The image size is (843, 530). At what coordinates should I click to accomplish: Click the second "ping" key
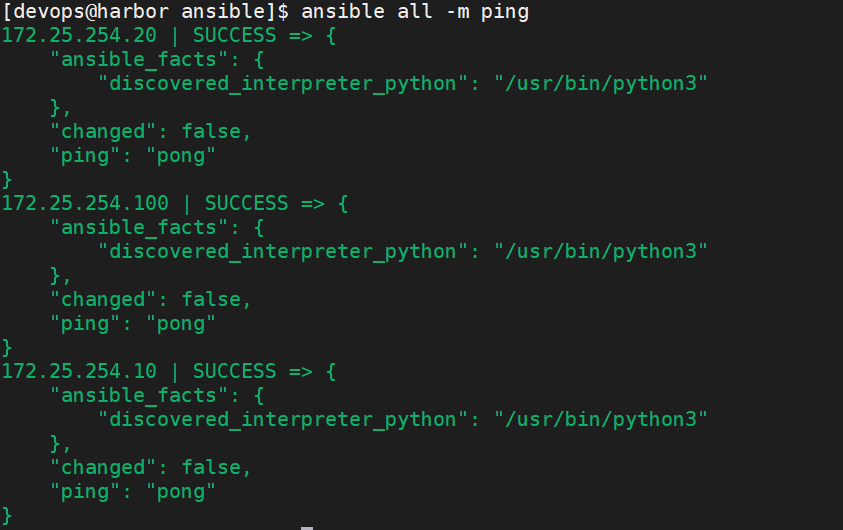coord(85,324)
